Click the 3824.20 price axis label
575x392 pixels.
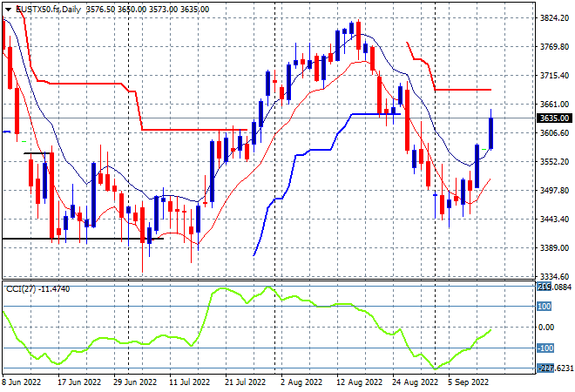pos(554,18)
